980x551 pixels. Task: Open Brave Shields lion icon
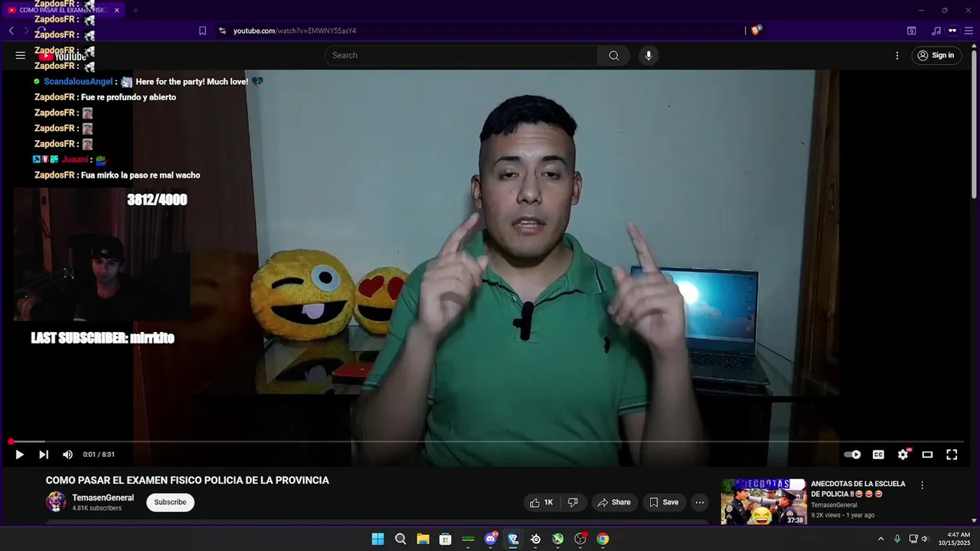coord(756,31)
